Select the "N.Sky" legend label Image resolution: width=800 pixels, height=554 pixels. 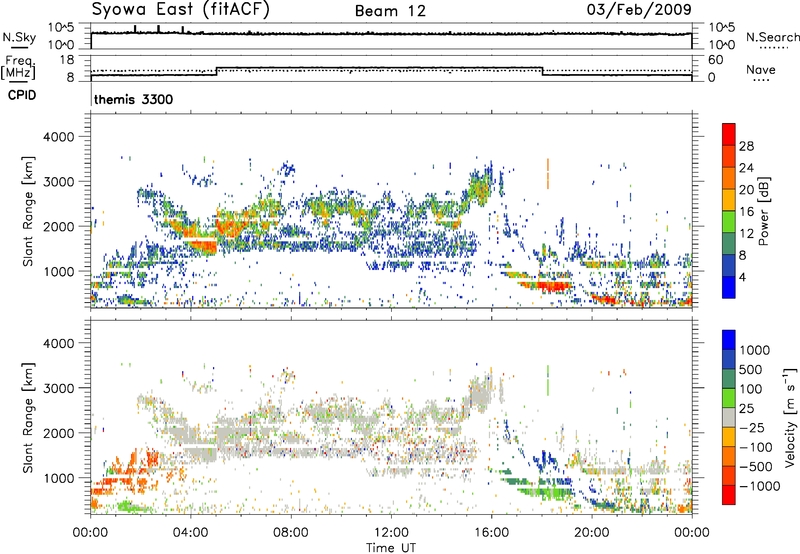click(19, 37)
